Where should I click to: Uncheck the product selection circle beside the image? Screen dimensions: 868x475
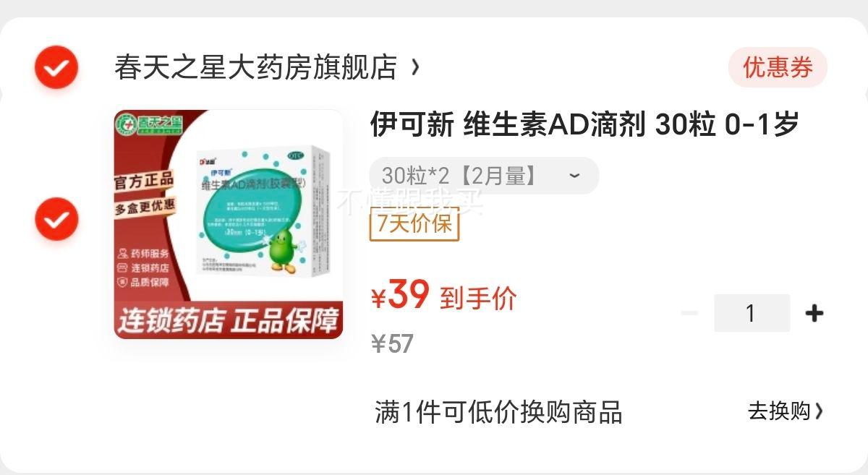tap(56, 220)
